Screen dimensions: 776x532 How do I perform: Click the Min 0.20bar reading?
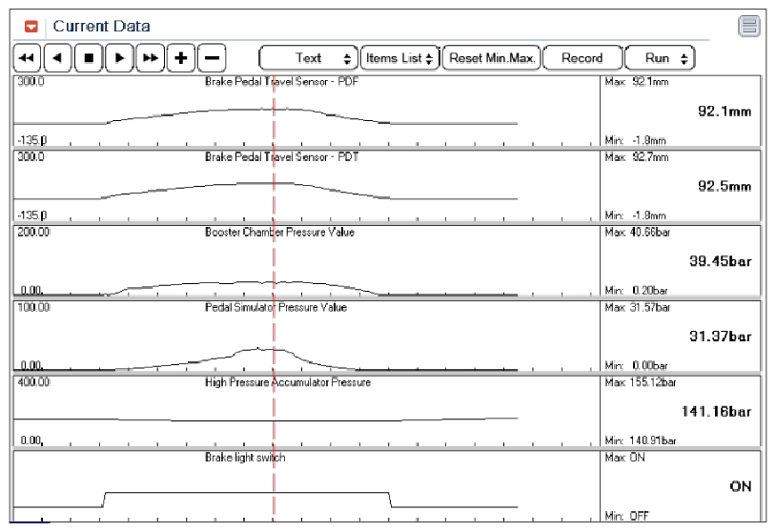click(637, 290)
